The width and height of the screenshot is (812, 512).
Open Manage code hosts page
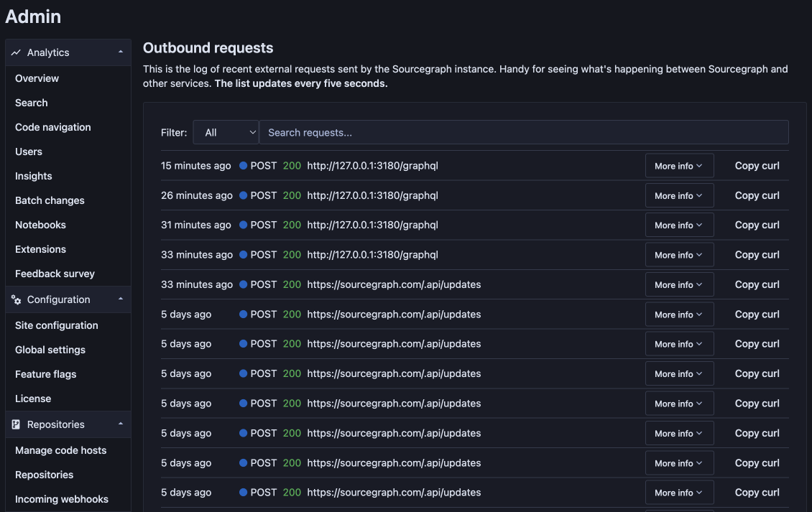(x=60, y=450)
